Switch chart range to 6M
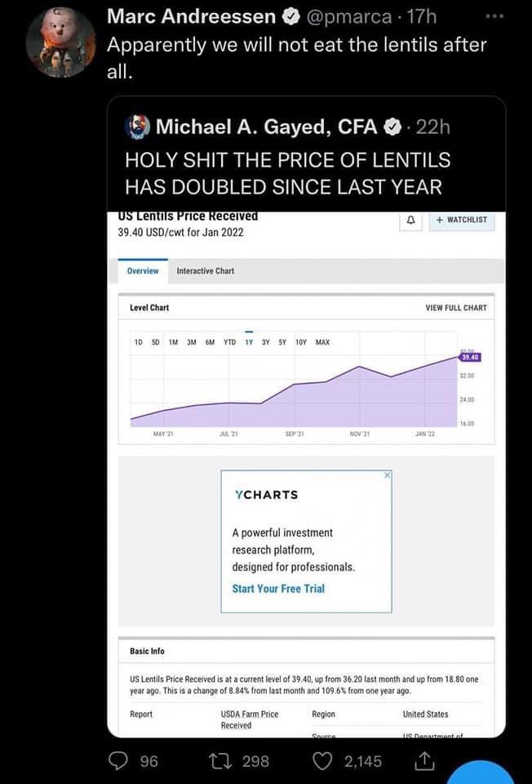 tap(210, 342)
